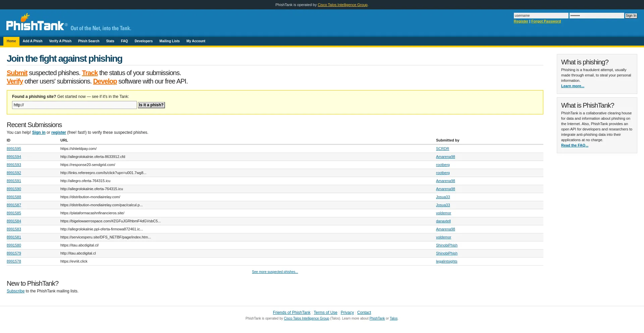
Task: Click URL text https://shiieldpay.com/
Action: (x=78, y=149)
